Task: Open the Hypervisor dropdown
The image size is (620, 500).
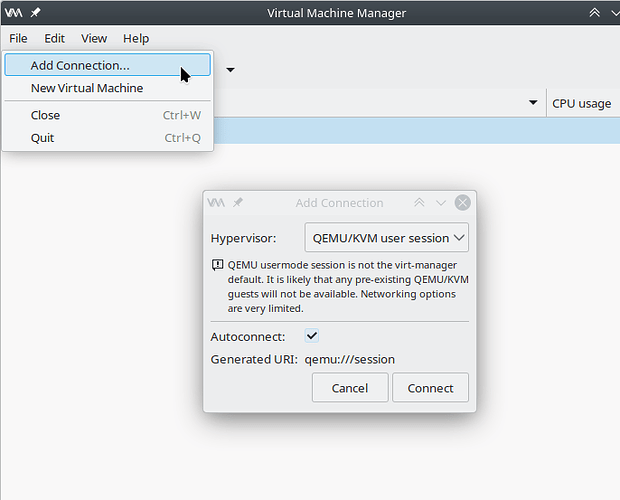Action: point(387,238)
